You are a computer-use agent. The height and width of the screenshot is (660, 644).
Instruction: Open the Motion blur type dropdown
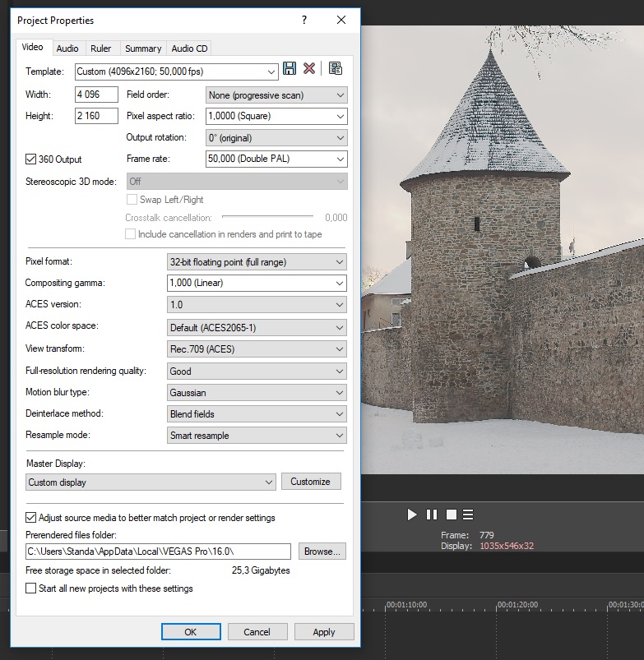(x=257, y=393)
